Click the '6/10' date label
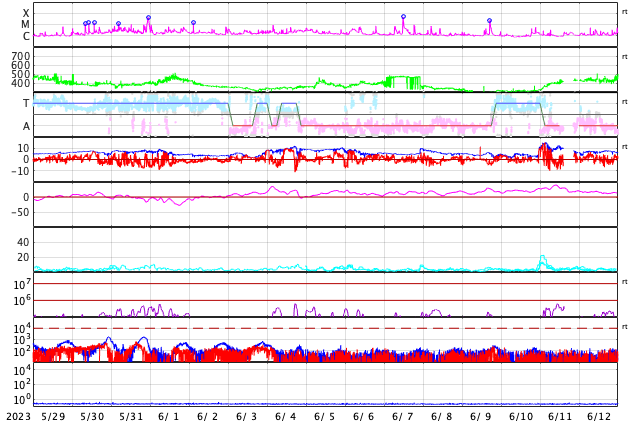 521,416
